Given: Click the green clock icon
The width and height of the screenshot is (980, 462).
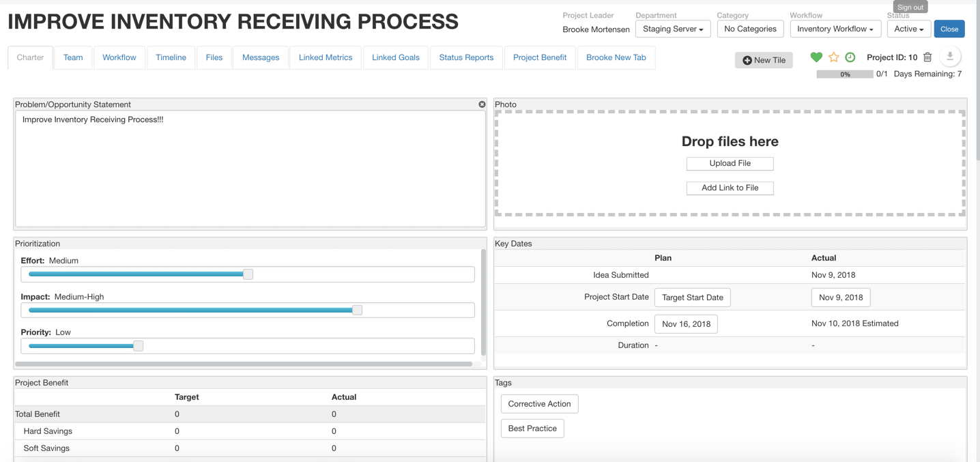Looking at the screenshot, I should [850, 57].
